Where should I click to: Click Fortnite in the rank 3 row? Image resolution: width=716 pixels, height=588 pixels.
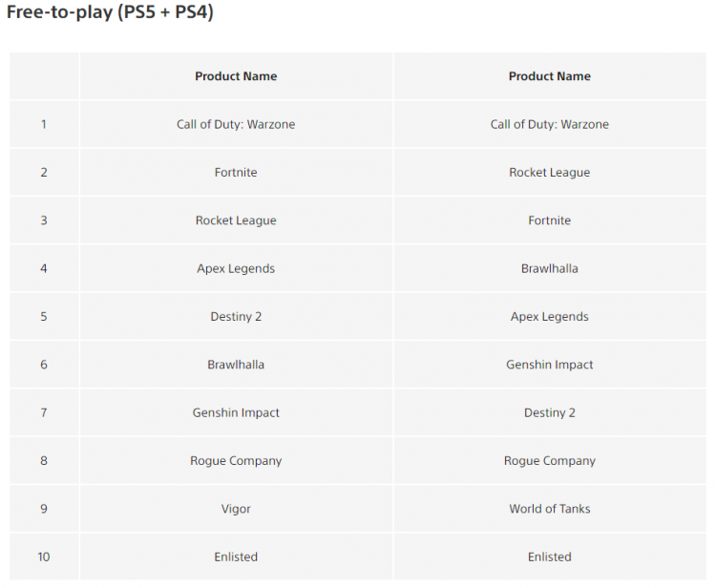coord(550,220)
